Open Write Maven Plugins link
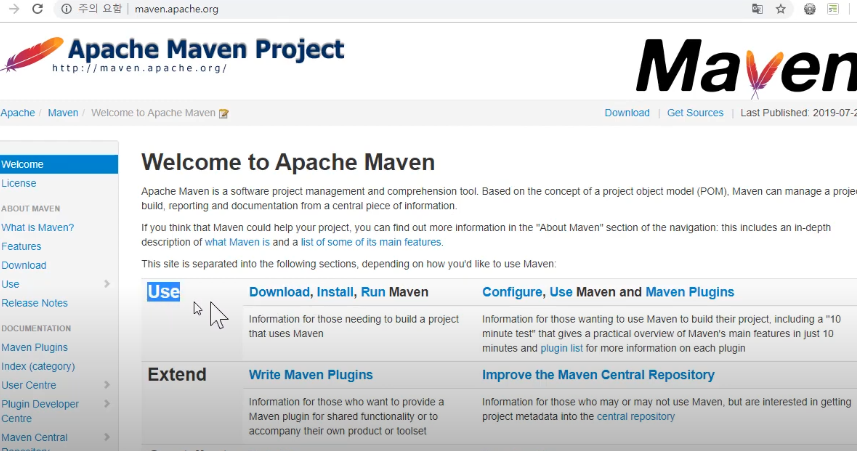 coord(311,375)
